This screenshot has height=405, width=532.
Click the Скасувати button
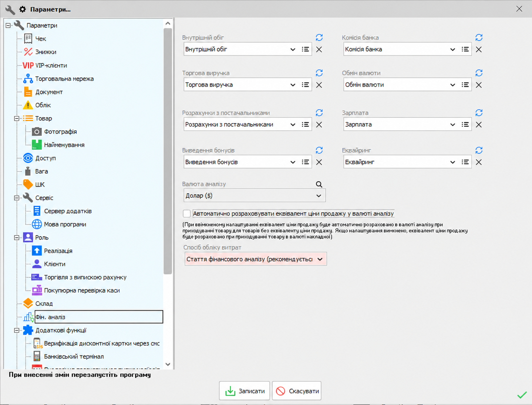[x=297, y=391]
